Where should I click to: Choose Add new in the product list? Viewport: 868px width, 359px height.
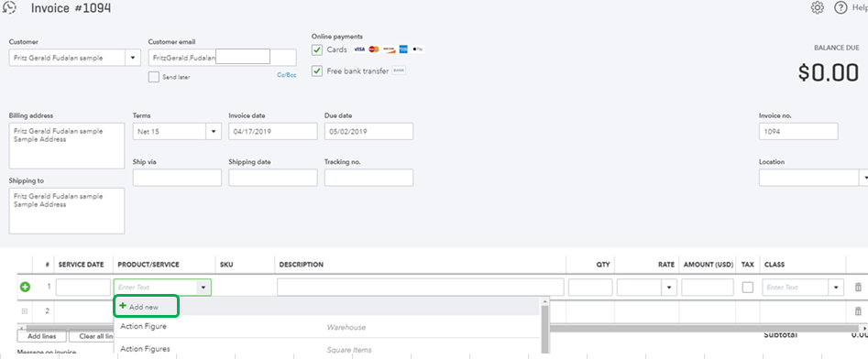tap(146, 307)
